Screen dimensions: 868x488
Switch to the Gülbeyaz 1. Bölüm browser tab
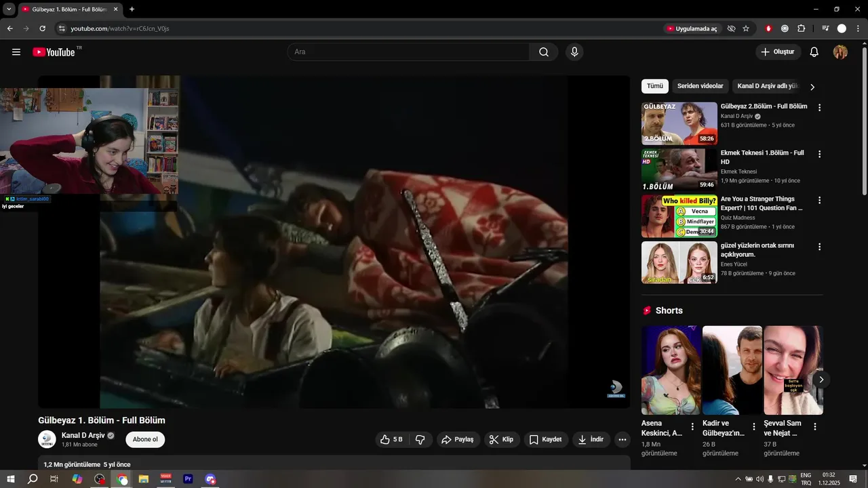pyautogui.click(x=69, y=9)
